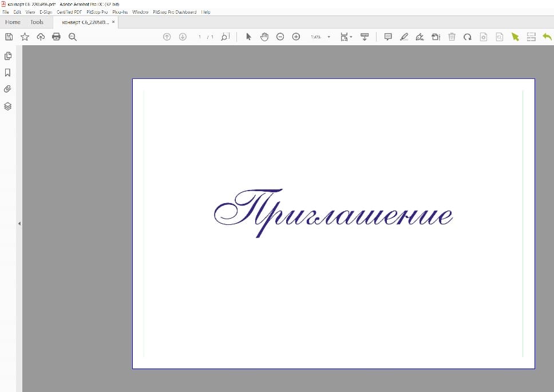Open the Edit menu
The width and height of the screenshot is (554, 392).
[17, 12]
